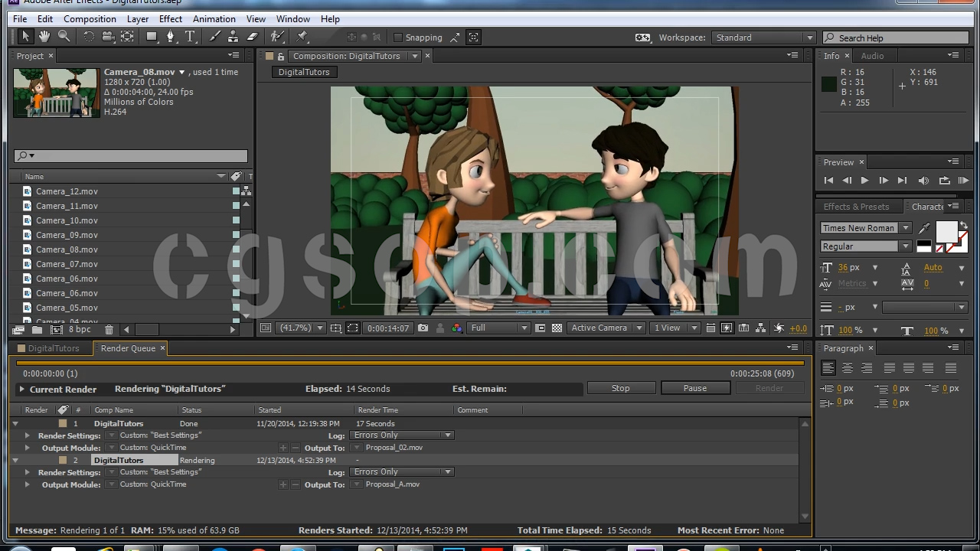Select the Puppet Pin tool

[302, 37]
